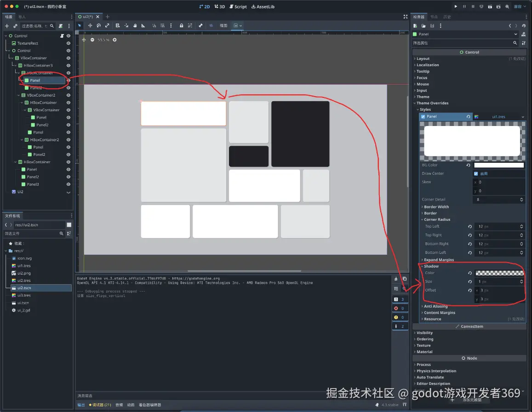Uncheck the Panel style override checkbox
The width and height of the screenshot is (532, 412).
pos(423,117)
